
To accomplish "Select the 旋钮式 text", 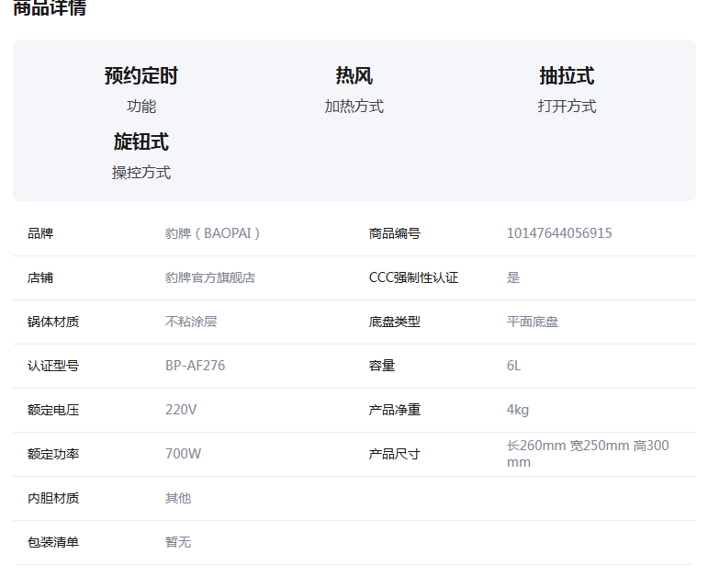I will [x=141, y=141].
